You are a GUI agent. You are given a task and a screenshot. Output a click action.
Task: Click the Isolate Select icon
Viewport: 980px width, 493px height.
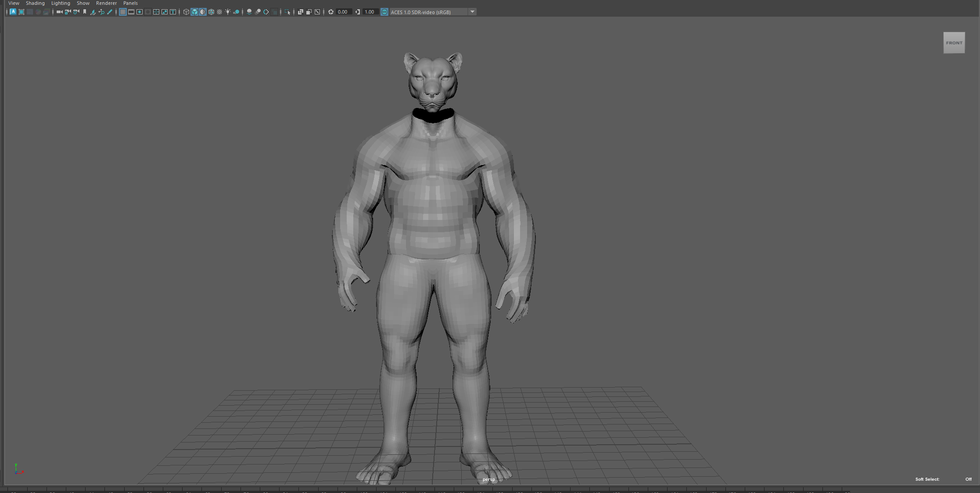287,12
